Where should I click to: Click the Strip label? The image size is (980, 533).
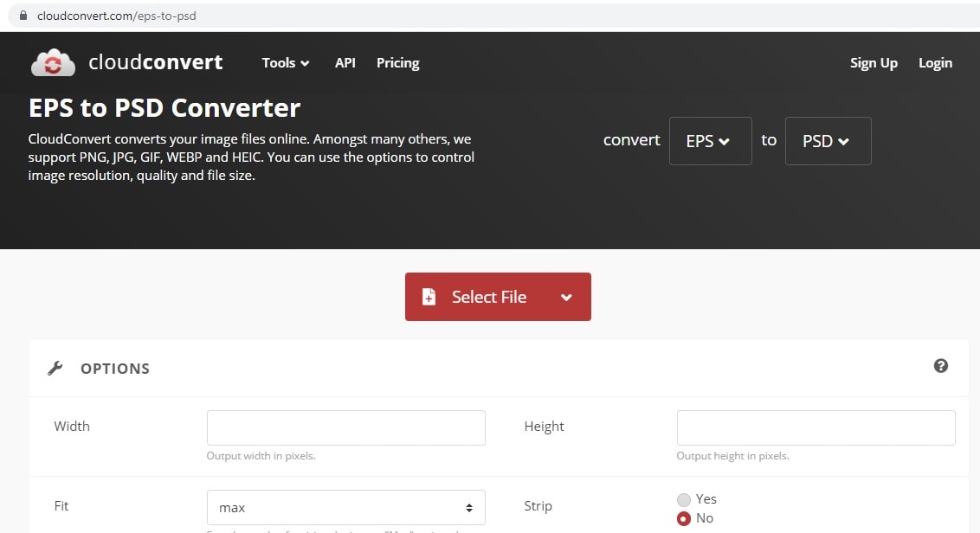(x=538, y=506)
